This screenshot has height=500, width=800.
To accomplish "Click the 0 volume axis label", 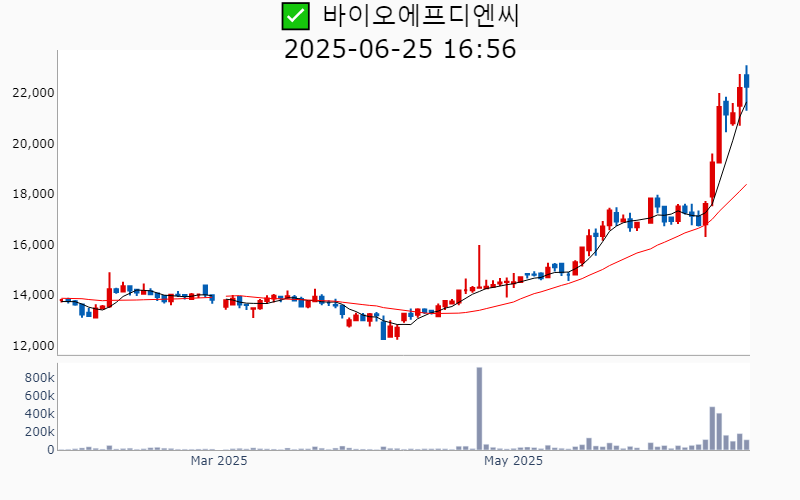I will point(51,450).
